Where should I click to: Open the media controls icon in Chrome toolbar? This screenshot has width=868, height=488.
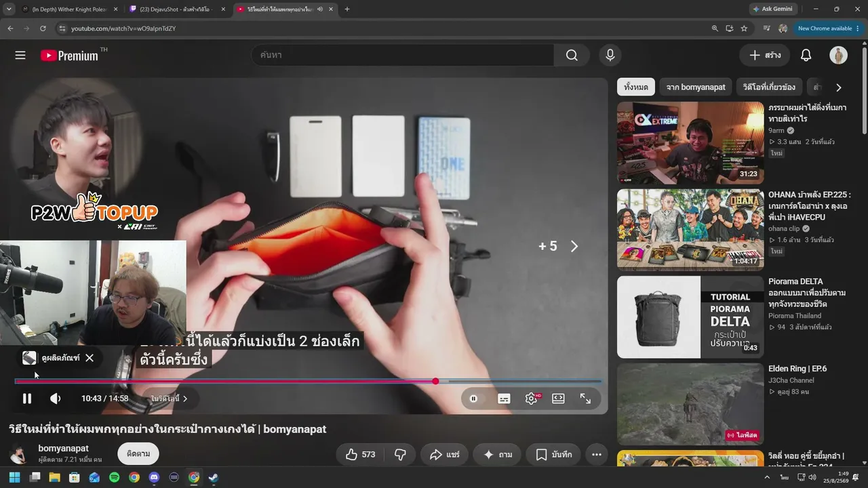click(x=767, y=28)
